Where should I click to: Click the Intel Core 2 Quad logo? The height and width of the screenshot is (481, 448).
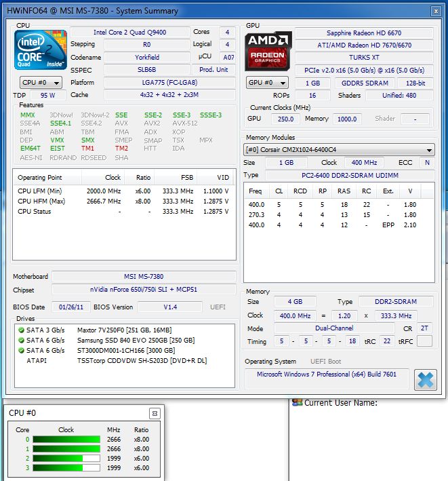41,50
